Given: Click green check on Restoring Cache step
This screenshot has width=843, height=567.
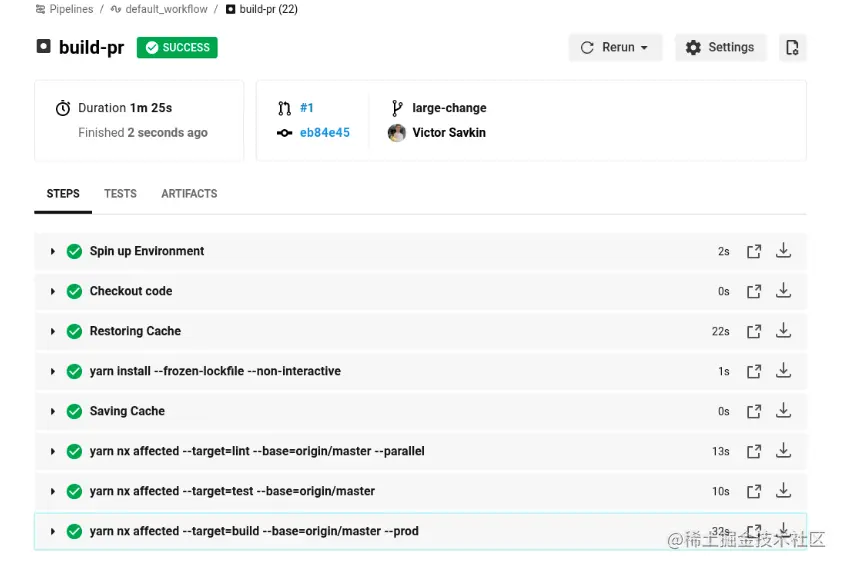Looking at the screenshot, I should point(74,332).
